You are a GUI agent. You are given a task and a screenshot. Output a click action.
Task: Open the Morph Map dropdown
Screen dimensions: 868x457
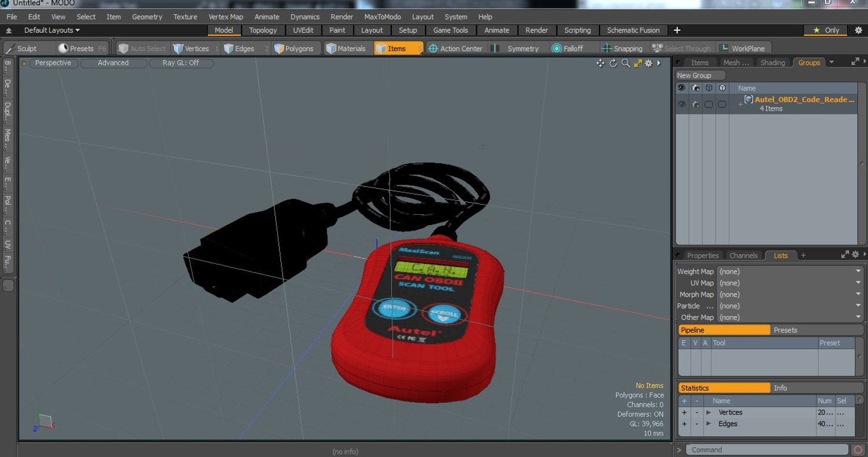790,294
